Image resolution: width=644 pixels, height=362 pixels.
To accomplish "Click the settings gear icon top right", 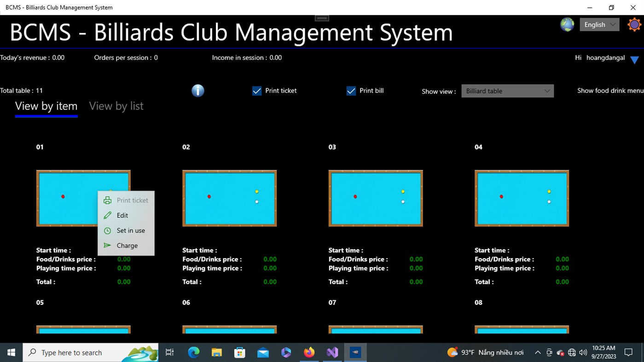I will [x=634, y=24].
